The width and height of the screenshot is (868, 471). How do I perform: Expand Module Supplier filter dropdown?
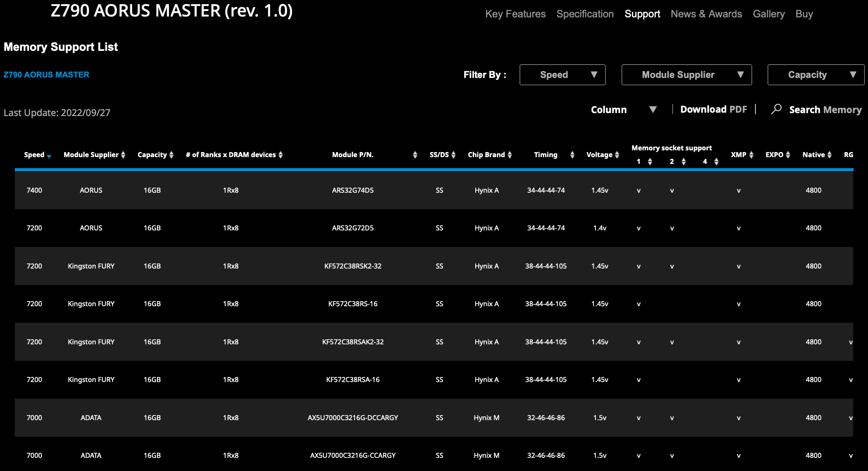click(x=686, y=75)
